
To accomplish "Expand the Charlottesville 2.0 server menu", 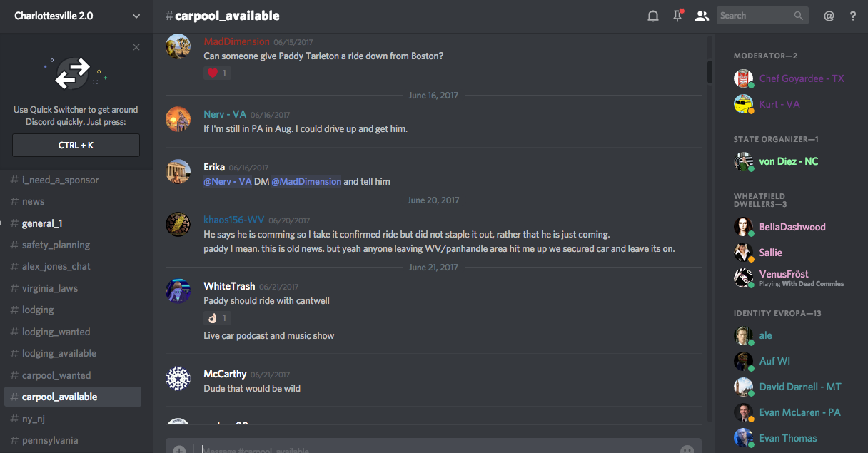I will point(136,16).
